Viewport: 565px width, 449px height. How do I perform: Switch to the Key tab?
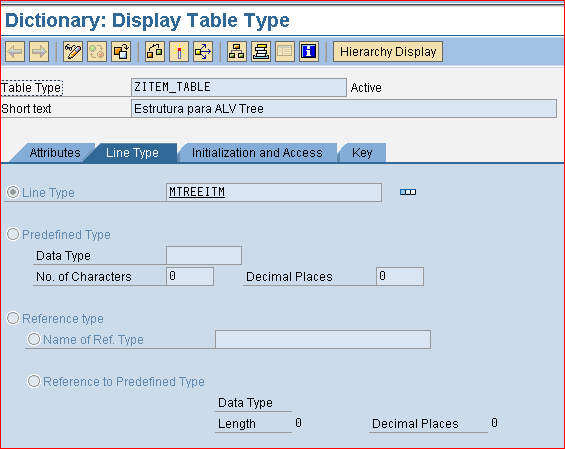(362, 153)
